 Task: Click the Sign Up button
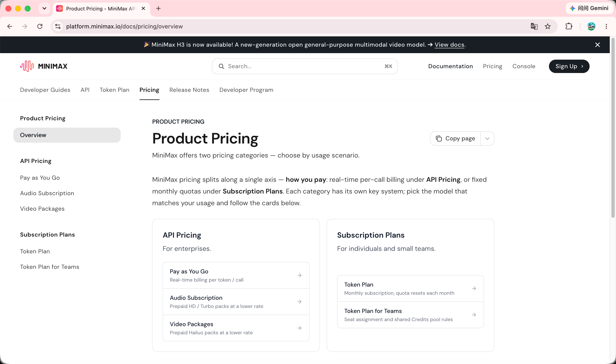569,66
